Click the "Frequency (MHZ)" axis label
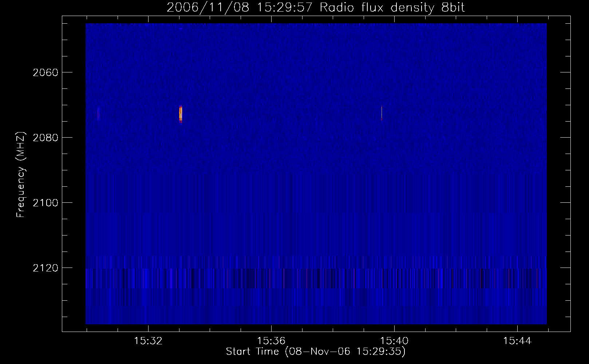 click(21, 175)
